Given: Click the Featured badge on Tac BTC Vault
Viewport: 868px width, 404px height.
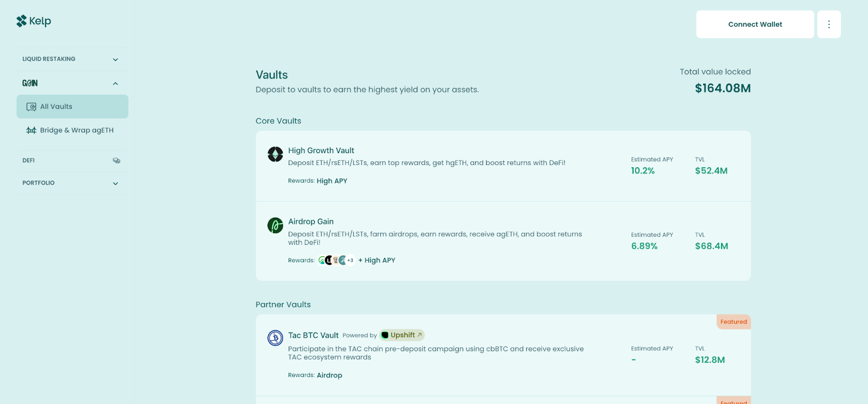Looking at the screenshot, I should [x=733, y=322].
